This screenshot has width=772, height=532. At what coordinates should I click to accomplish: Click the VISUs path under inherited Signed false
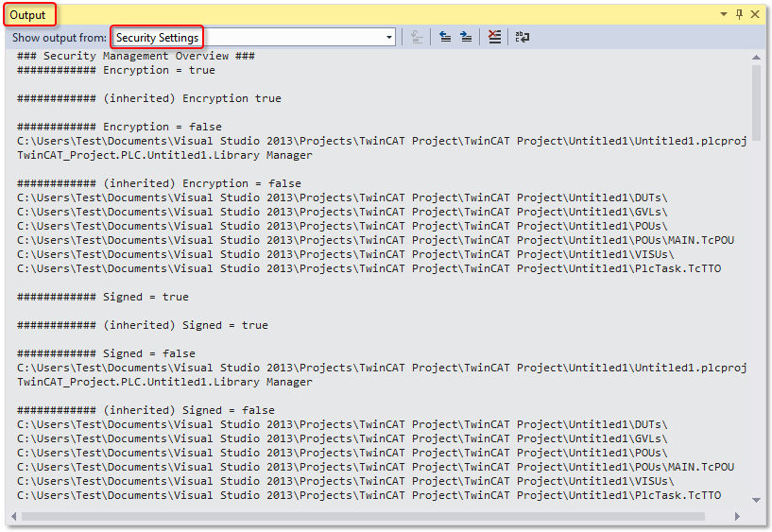pos(346,481)
